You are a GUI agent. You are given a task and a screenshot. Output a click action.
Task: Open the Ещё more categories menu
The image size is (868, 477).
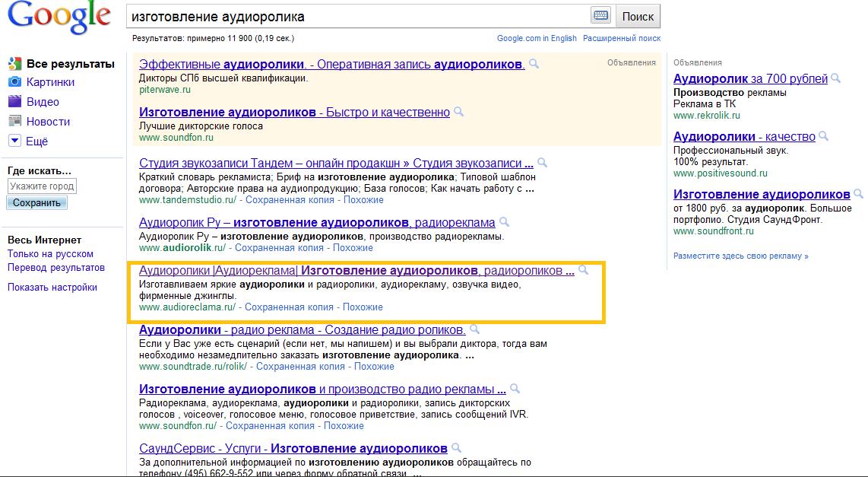click(x=37, y=142)
